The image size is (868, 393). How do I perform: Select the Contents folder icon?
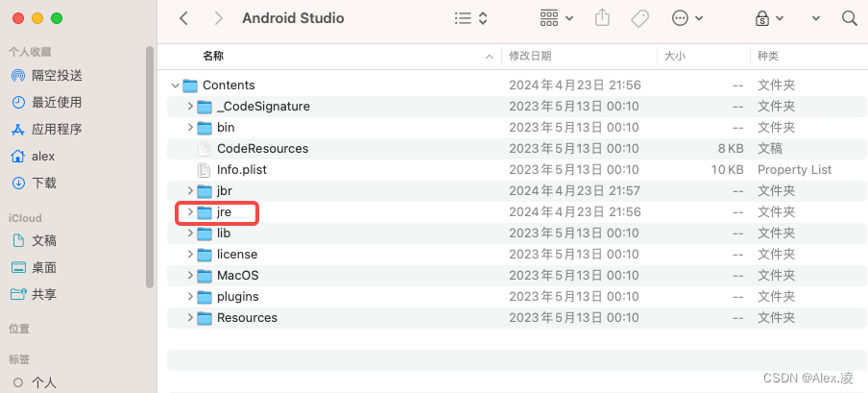190,86
